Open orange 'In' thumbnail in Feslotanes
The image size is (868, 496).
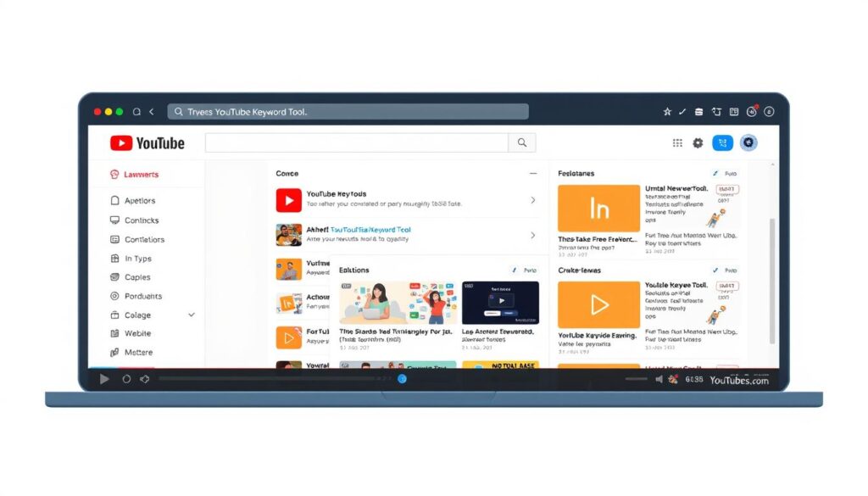[598, 208]
